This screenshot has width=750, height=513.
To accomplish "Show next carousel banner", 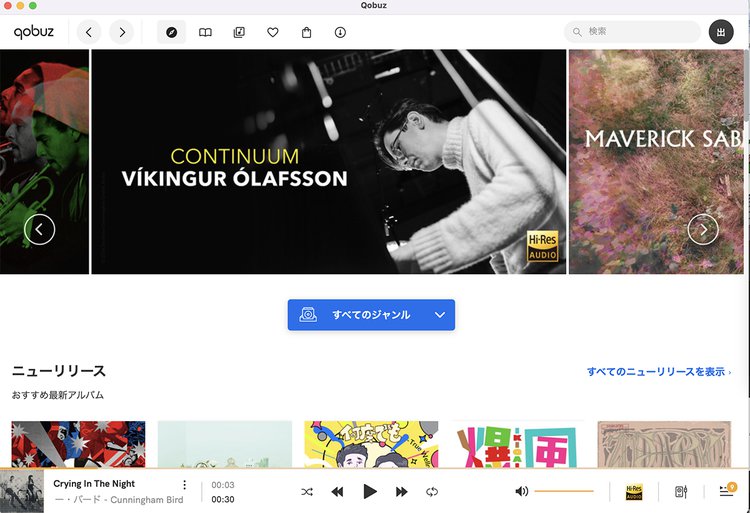I will point(703,229).
